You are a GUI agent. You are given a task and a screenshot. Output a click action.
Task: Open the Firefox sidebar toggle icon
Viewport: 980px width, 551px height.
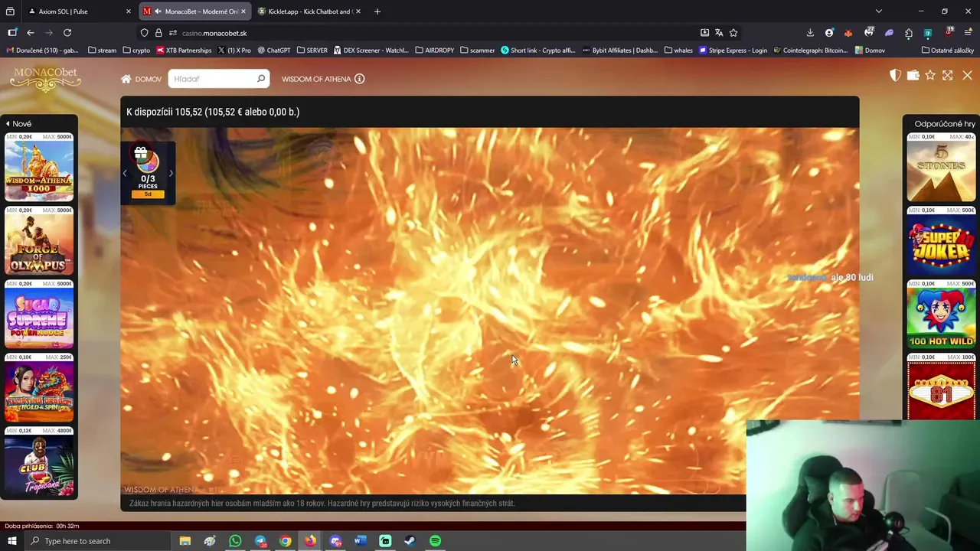tap(12, 33)
